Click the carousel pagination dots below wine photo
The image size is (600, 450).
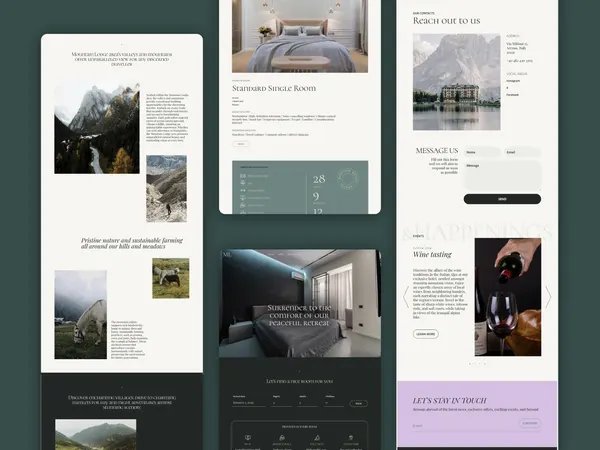coord(478,364)
